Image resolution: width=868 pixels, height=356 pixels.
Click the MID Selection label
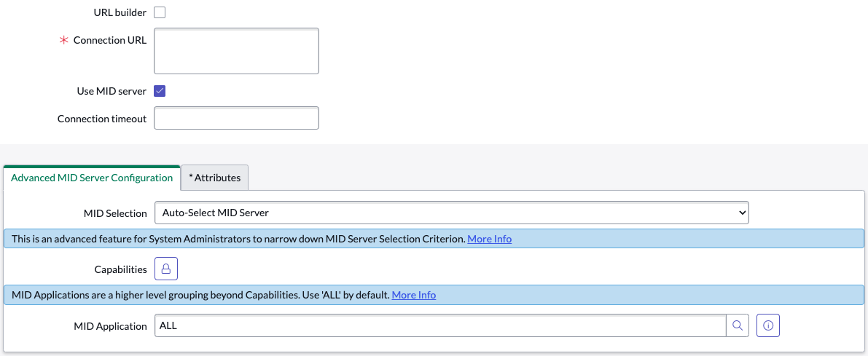coord(115,213)
